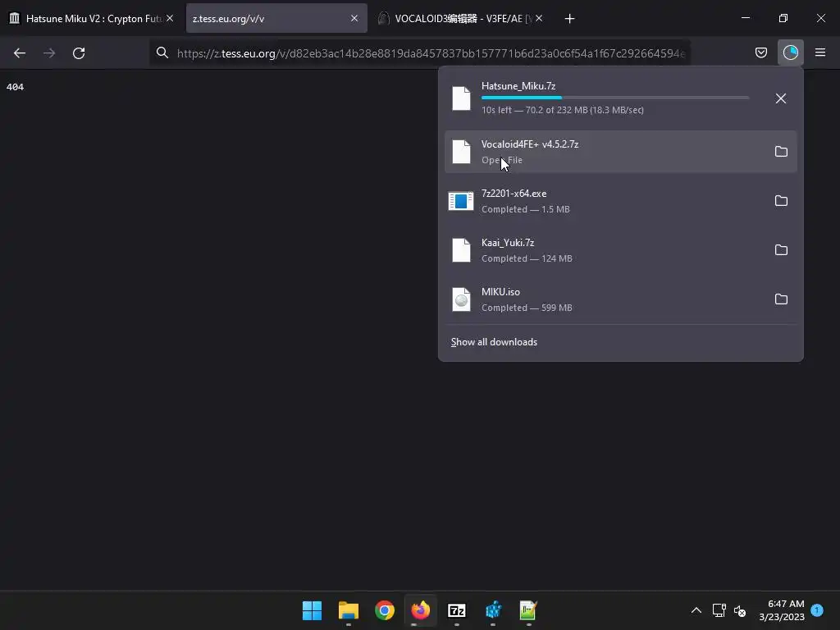Close the Hatsune Miku V2 tab
This screenshot has width=840, height=630.
(x=170, y=18)
